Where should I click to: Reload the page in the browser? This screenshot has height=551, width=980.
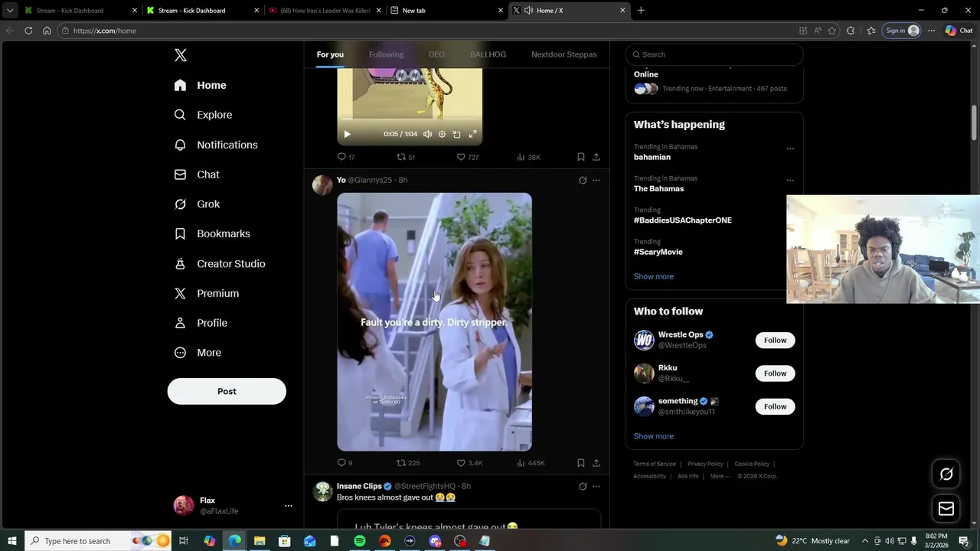(28, 31)
